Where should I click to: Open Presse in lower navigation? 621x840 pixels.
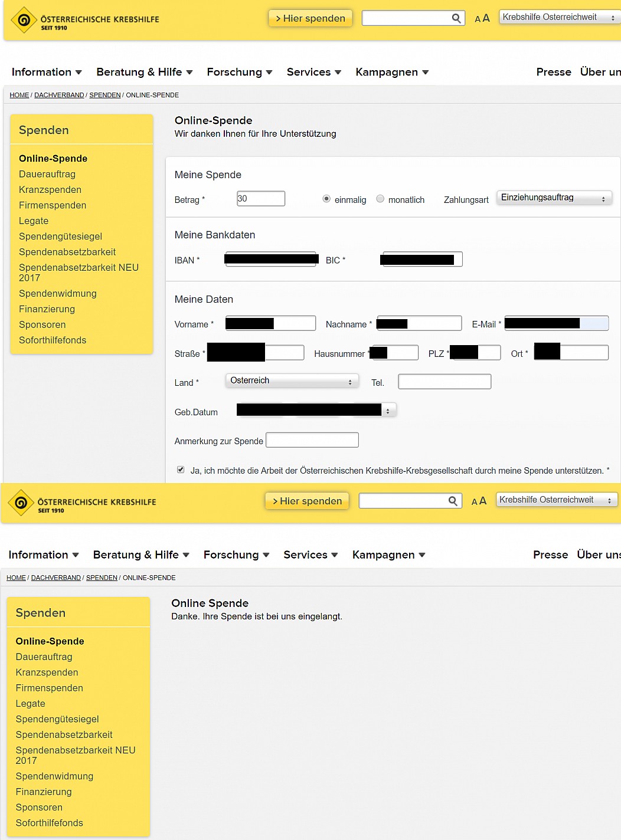[551, 554]
